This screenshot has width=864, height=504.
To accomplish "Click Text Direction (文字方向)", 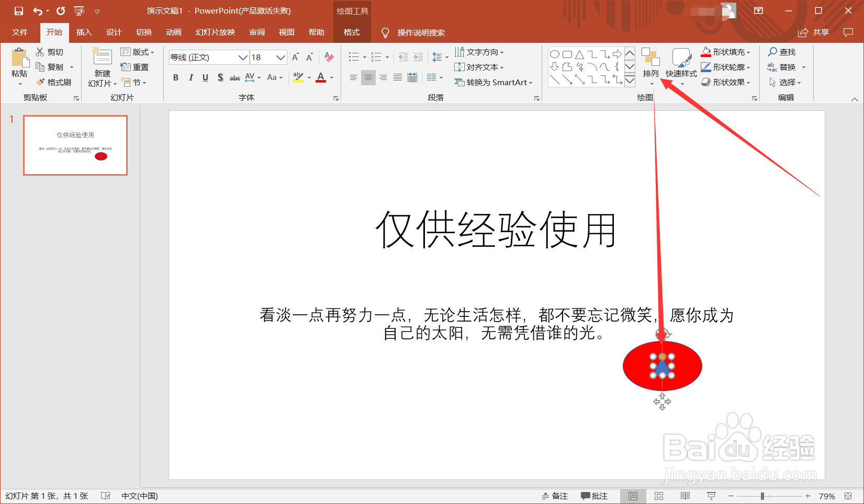I will click(480, 52).
